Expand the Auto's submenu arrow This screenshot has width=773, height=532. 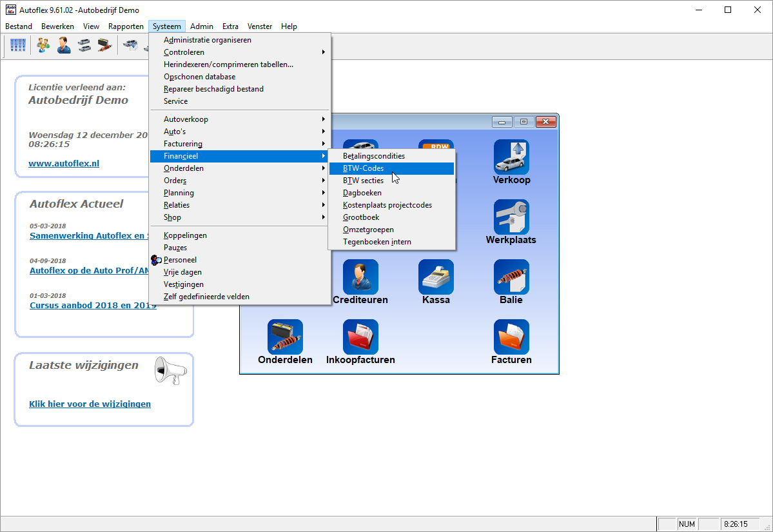pos(324,132)
